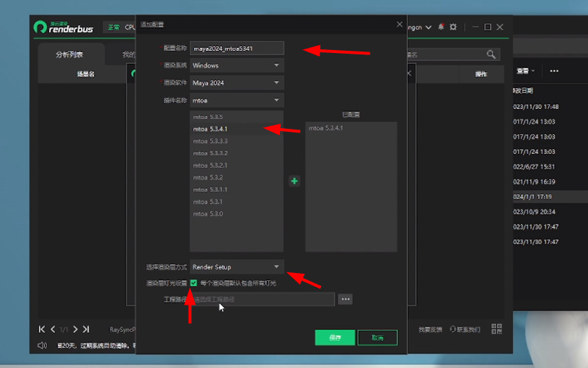Screen dimensions: 588x368
Task: Select mtoa 5.3.3.3 in version list
Action: (x=237, y=141)
